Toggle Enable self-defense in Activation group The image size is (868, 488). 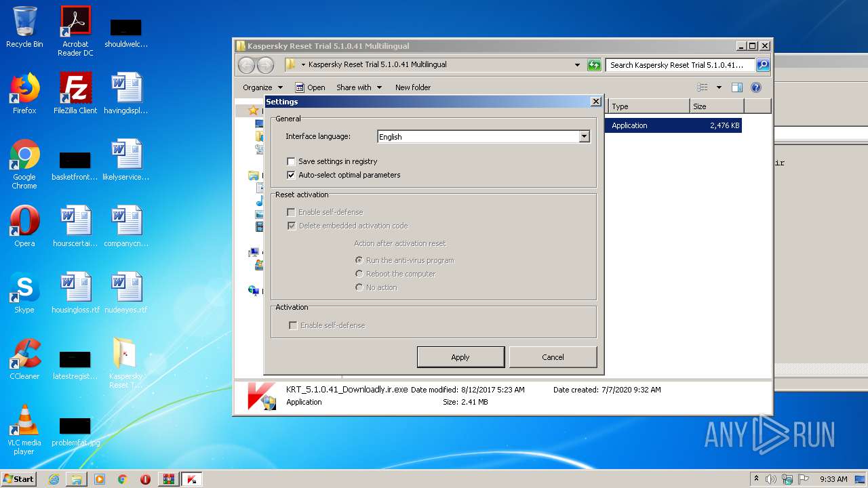(x=293, y=325)
